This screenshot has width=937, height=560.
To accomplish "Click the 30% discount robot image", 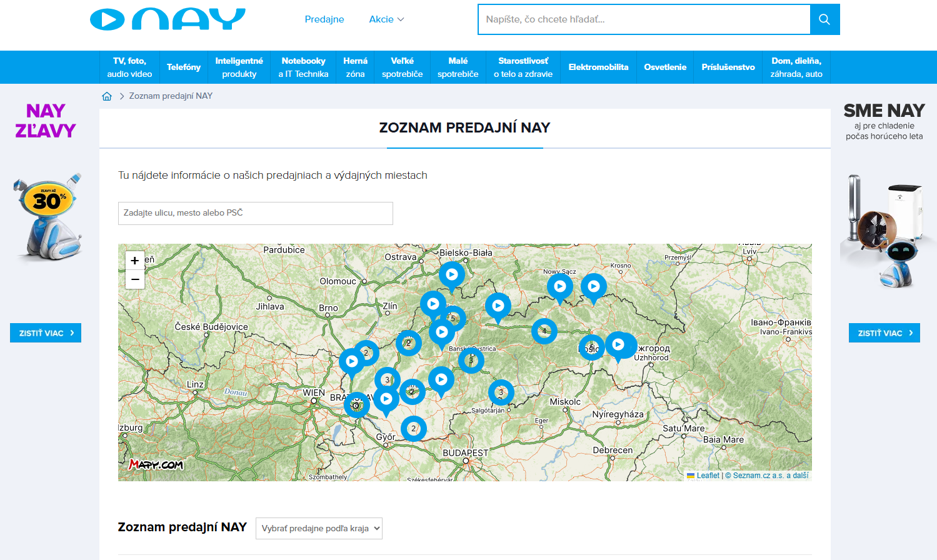I will point(48,217).
